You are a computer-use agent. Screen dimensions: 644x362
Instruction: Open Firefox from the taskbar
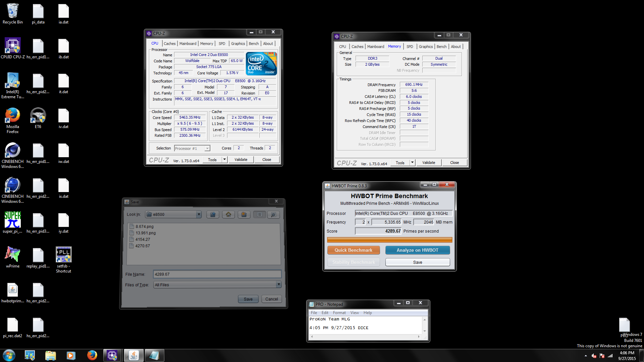pyautogui.click(x=92, y=355)
